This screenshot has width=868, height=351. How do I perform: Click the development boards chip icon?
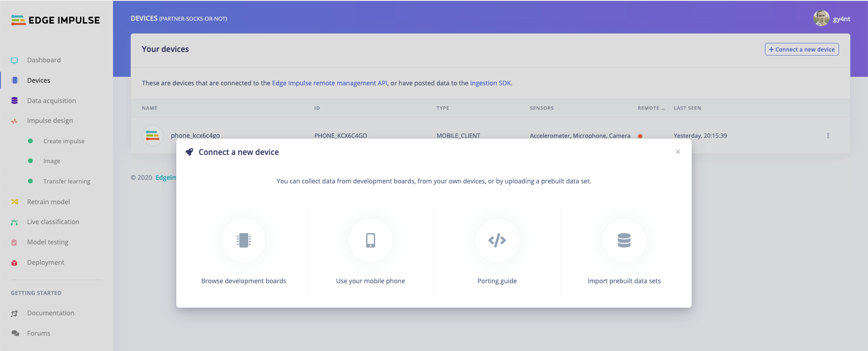click(x=244, y=240)
